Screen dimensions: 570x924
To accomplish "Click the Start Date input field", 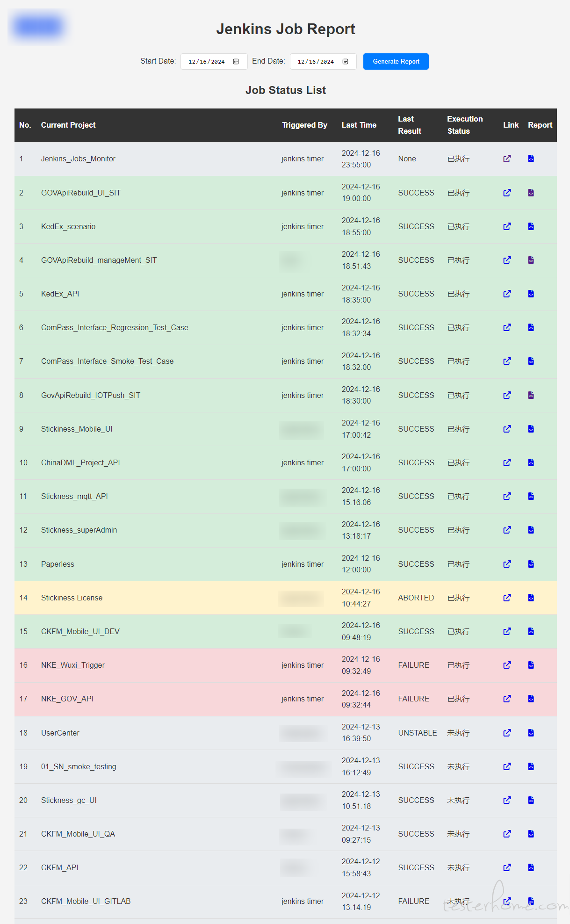I will (214, 62).
